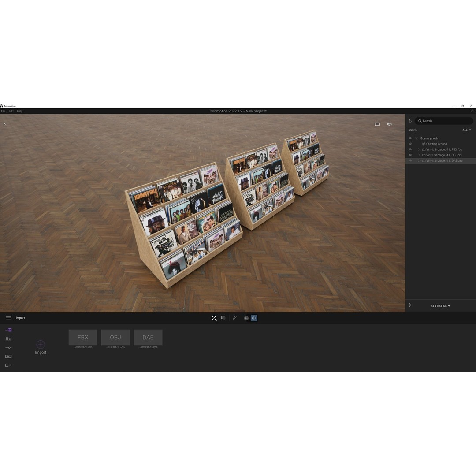Image resolution: width=476 pixels, height=476 pixels.
Task: Click the round gray arrow button in toolbar
Action: tap(246, 318)
